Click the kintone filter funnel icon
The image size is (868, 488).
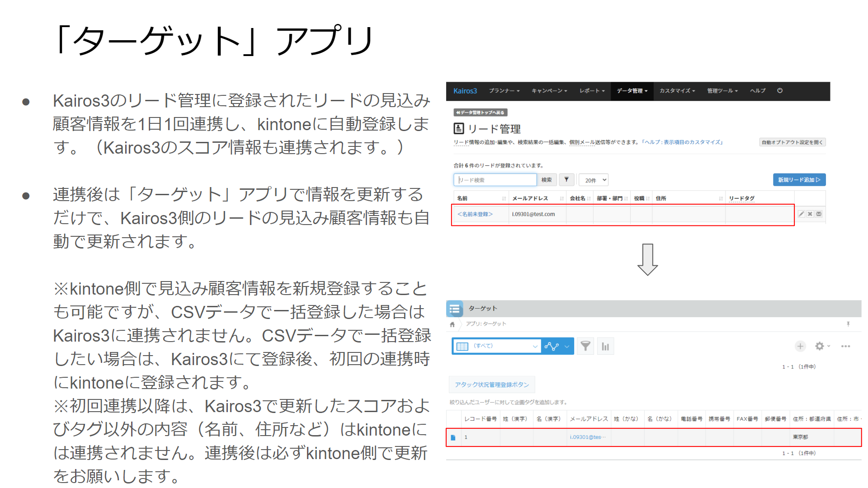tap(585, 347)
